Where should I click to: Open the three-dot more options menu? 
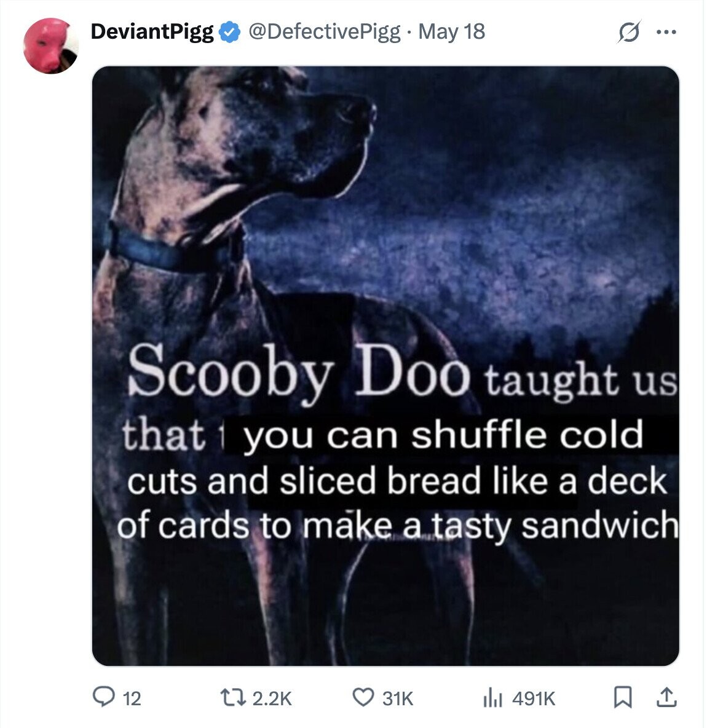[x=666, y=32]
